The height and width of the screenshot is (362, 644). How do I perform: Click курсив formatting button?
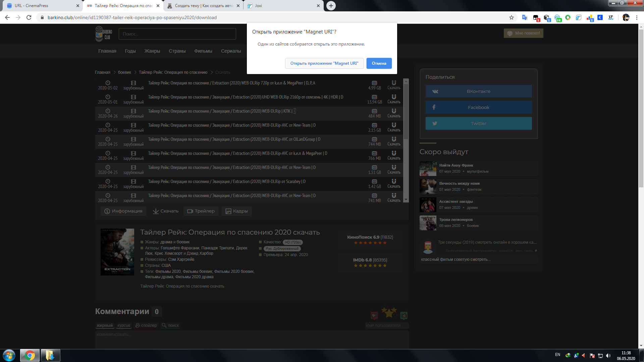coord(124,325)
